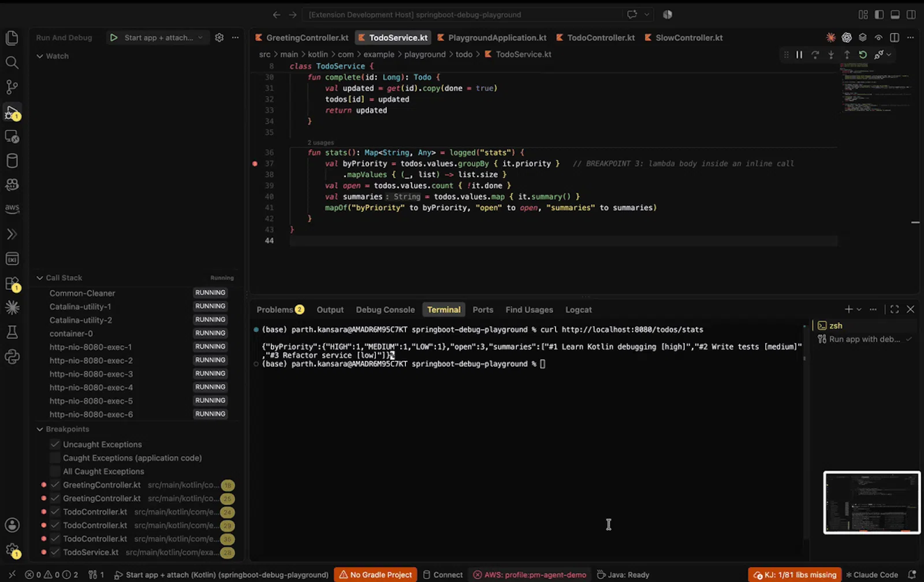The width and height of the screenshot is (924, 582).
Task: Open launch.json via gear icon
Action: pyautogui.click(x=219, y=38)
